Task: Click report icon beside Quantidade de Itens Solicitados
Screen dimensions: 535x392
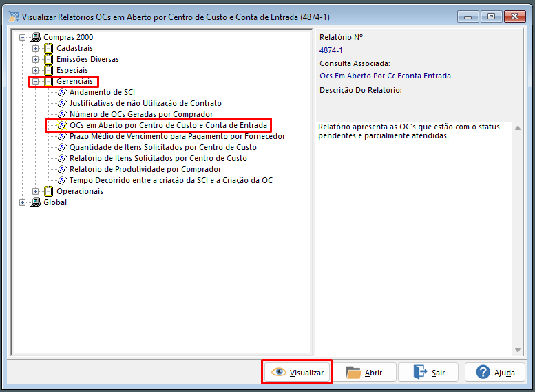Action: 62,147
